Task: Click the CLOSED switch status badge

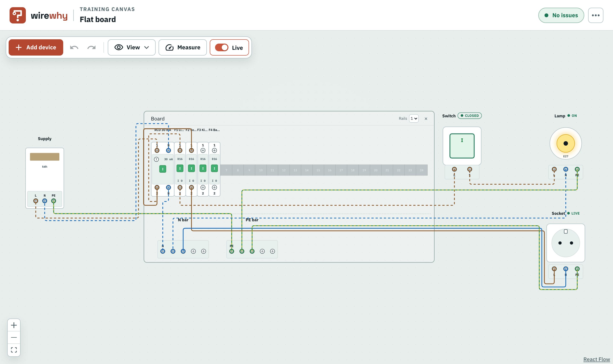Action: (470, 116)
